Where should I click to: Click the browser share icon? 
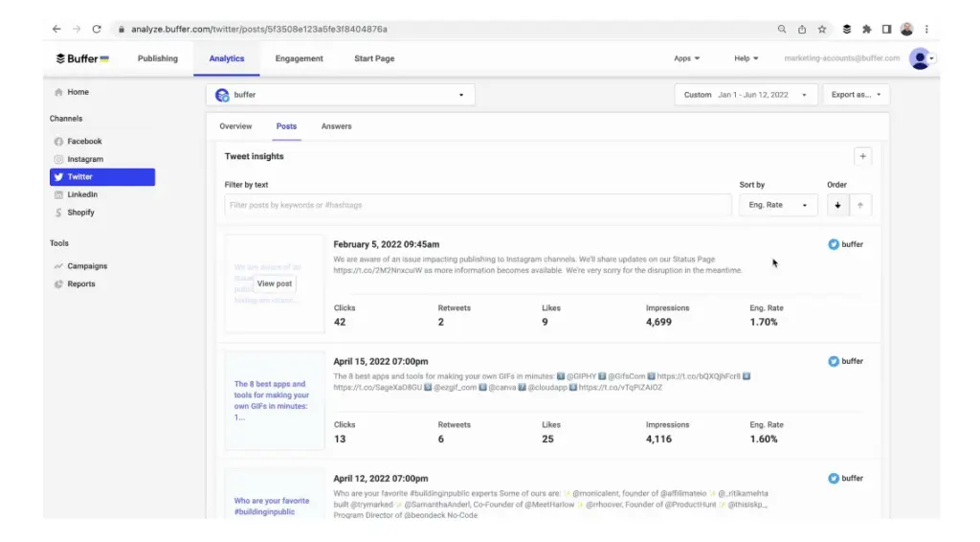coord(802,29)
